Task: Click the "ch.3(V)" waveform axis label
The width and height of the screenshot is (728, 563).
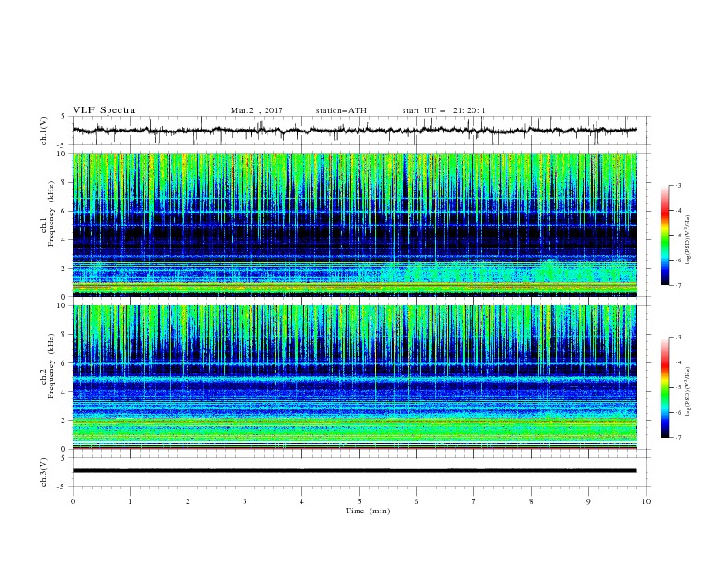Action: coord(44,472)
